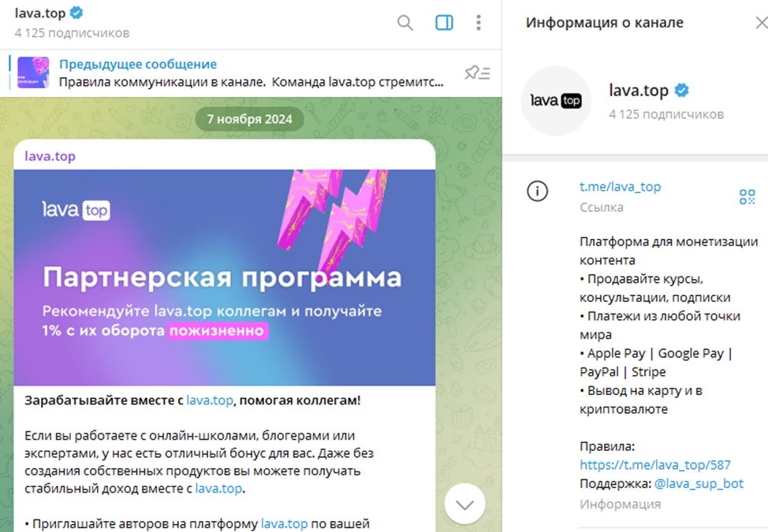Click the verified badge next to header title
This screenshot has height=532, width=768.
tap(76, 13)
